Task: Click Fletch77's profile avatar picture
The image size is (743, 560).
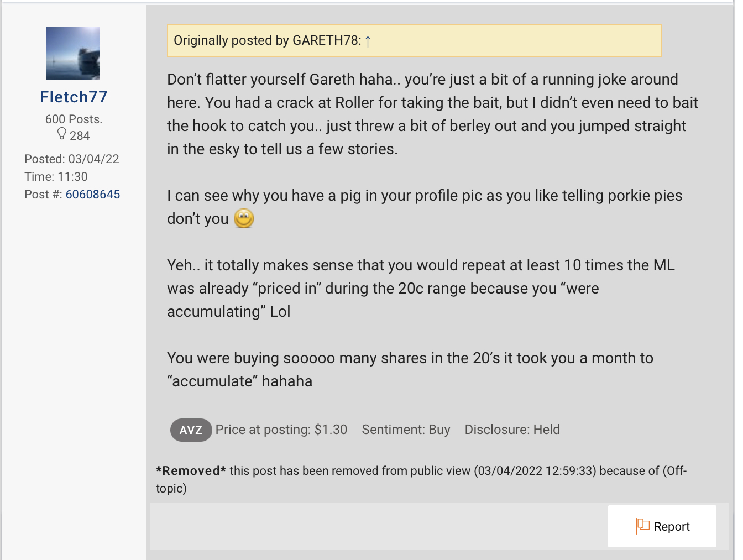Action: click(x=73, y=54)
